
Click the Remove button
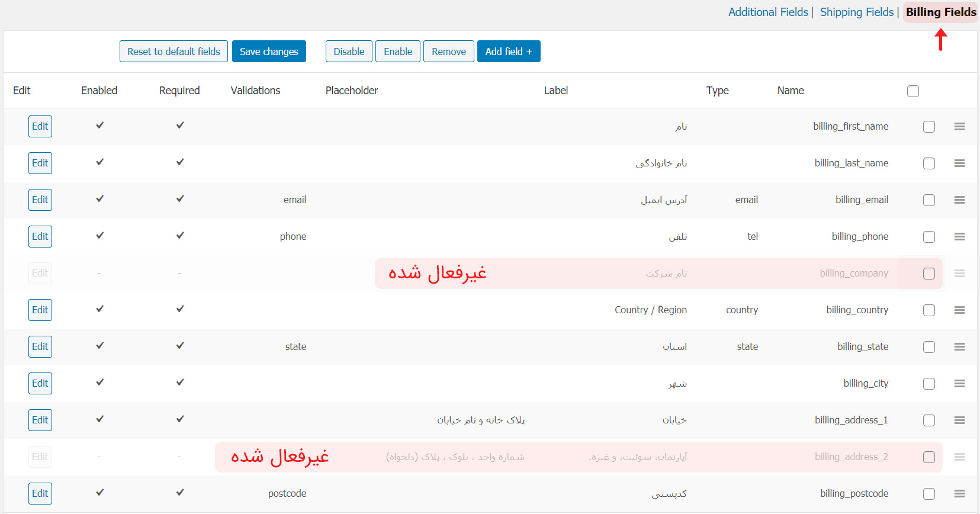click(x=449, y=52)
